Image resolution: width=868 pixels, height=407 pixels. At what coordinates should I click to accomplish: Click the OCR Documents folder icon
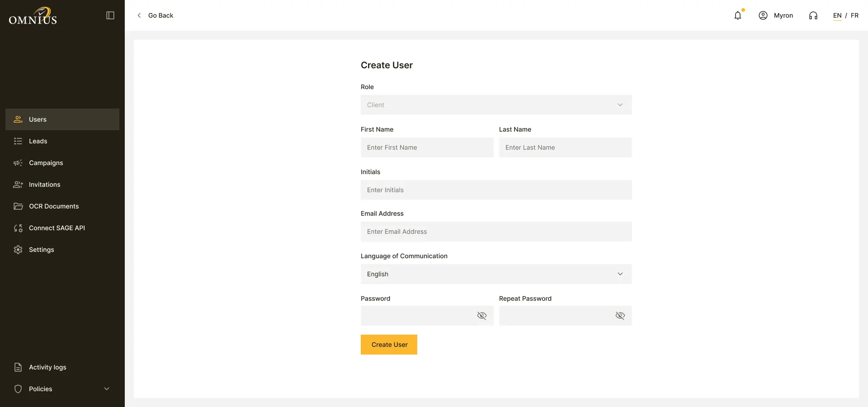(18, 206)
